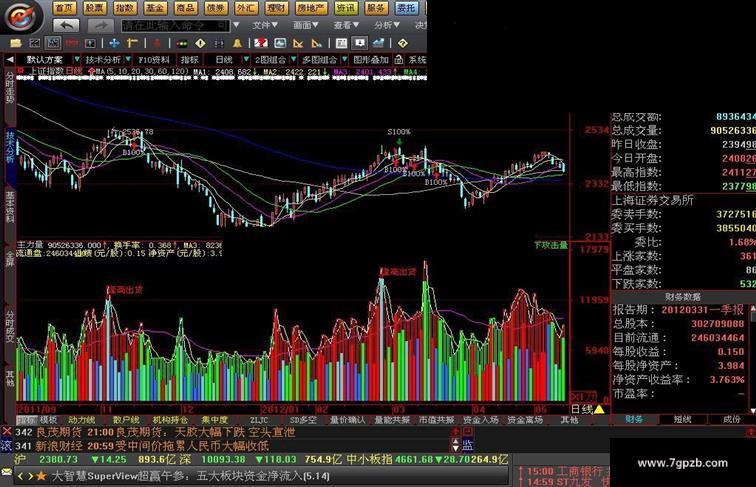Image resolution: width=756 pixels, height=487 pixels.
Task: Click the 基金 funds button
Action: point(155,8)
